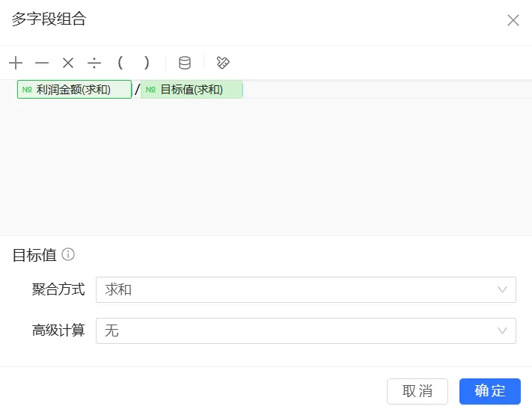Clear the formula with the eraser icon
The height and width of the screenshot is (418, 532).
click(222, 63)
